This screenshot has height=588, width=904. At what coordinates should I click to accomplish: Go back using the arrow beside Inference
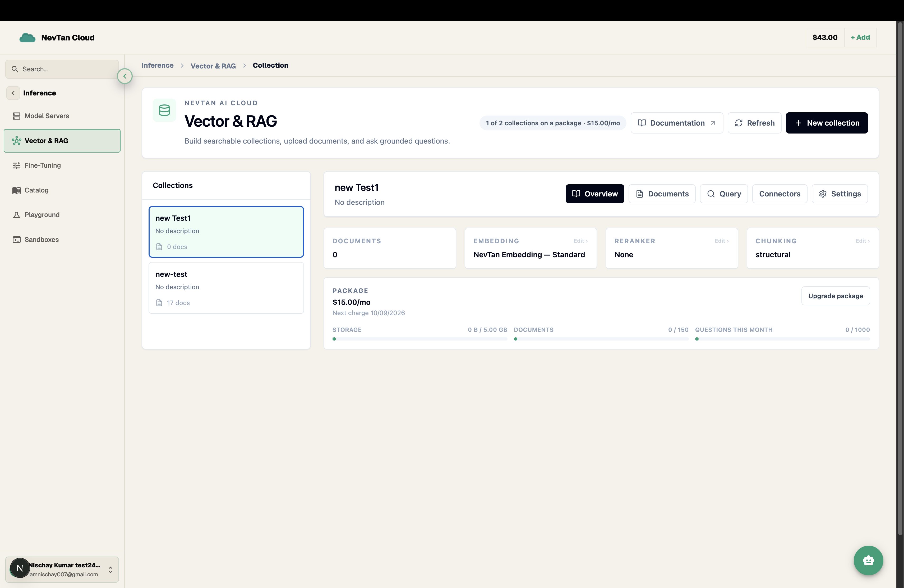click(x=13, y=93)
